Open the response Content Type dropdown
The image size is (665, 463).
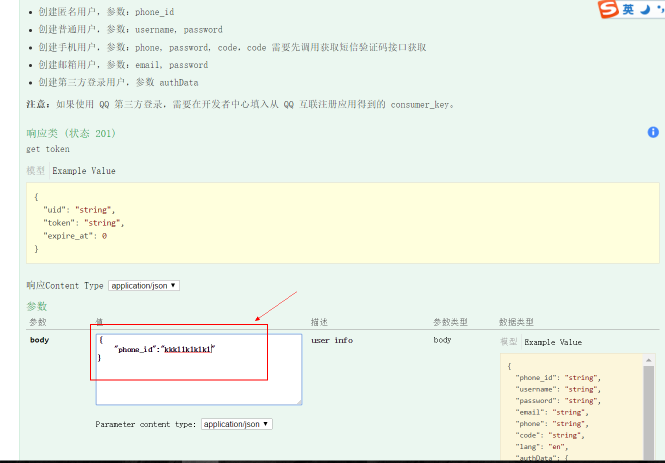pyautogui.click(x=144, y=285)
